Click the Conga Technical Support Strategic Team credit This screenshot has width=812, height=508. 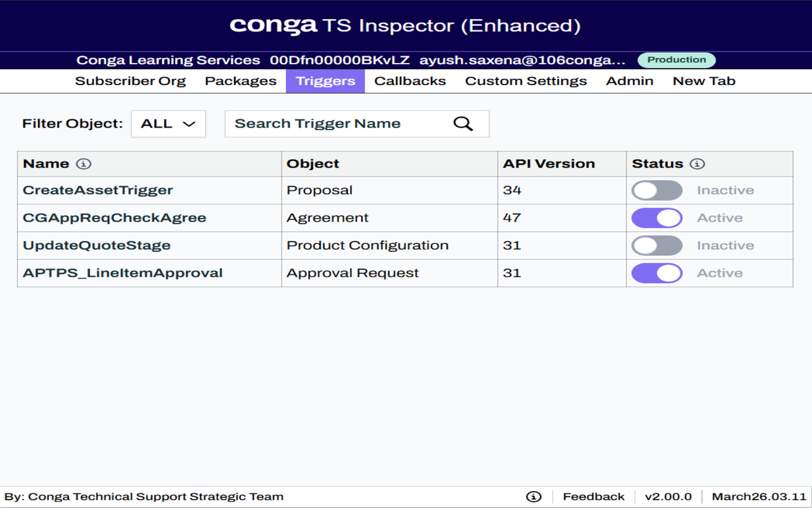[x=144, y=497]
